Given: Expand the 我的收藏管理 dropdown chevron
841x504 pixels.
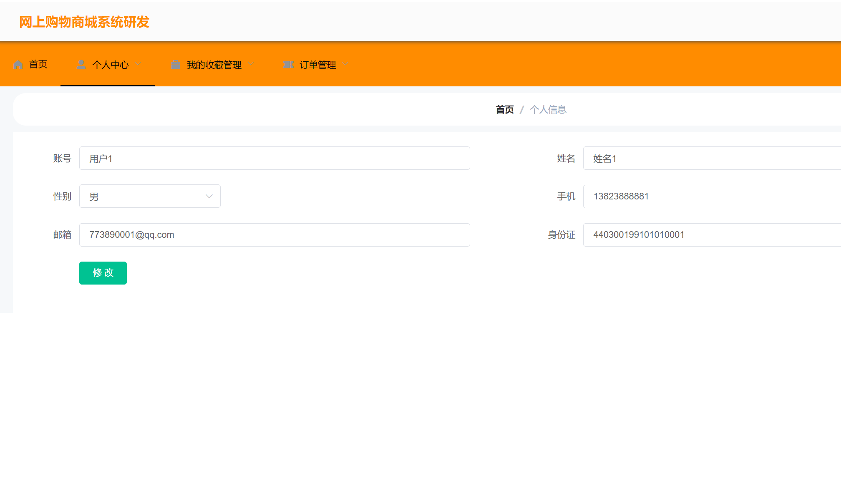Looking at the screenshot, I should (x=251, y=64).
